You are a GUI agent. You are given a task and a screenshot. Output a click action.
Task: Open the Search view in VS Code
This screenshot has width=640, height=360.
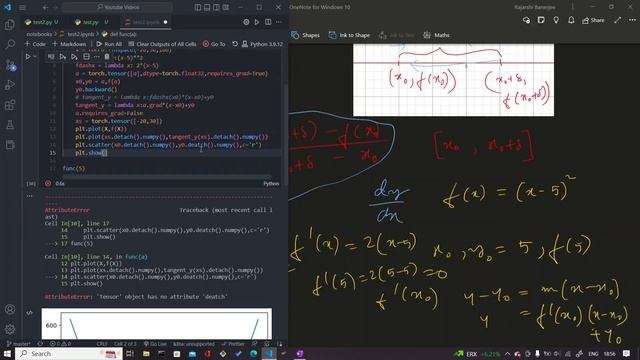point(10,44)
